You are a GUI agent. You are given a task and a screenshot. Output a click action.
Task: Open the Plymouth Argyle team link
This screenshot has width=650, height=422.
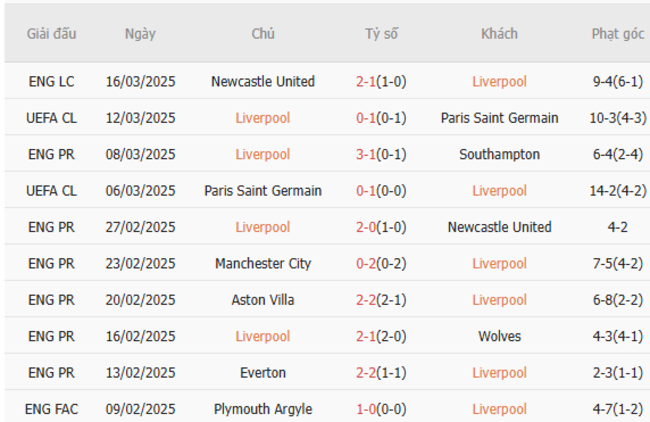263,409
